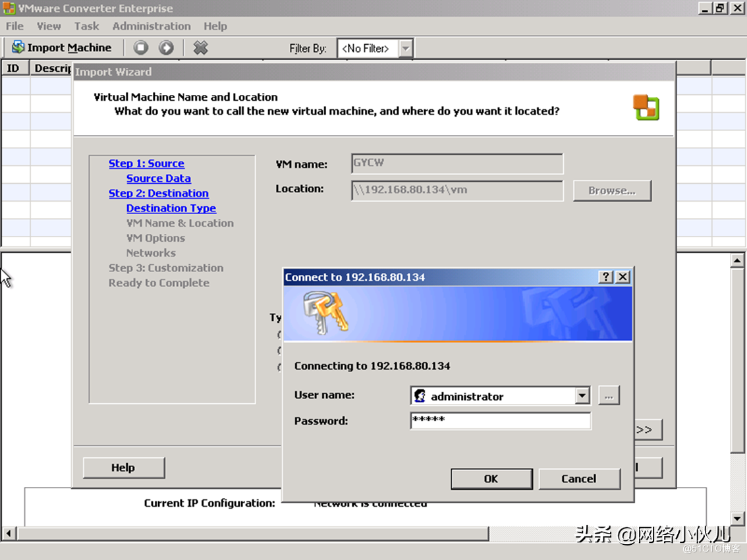The image size is (747, 560).
Task: Open the Help menu in menu bar
Action: tap(215, 26)
